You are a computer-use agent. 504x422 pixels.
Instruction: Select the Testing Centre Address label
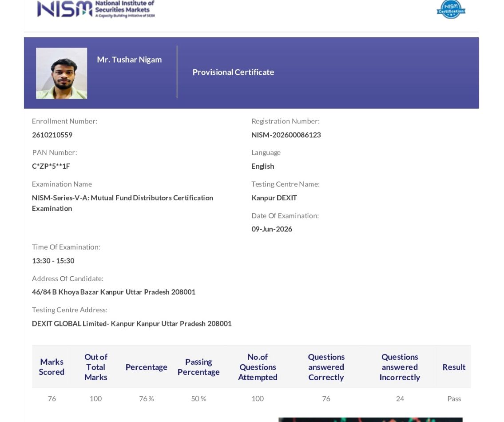point(69,310)
